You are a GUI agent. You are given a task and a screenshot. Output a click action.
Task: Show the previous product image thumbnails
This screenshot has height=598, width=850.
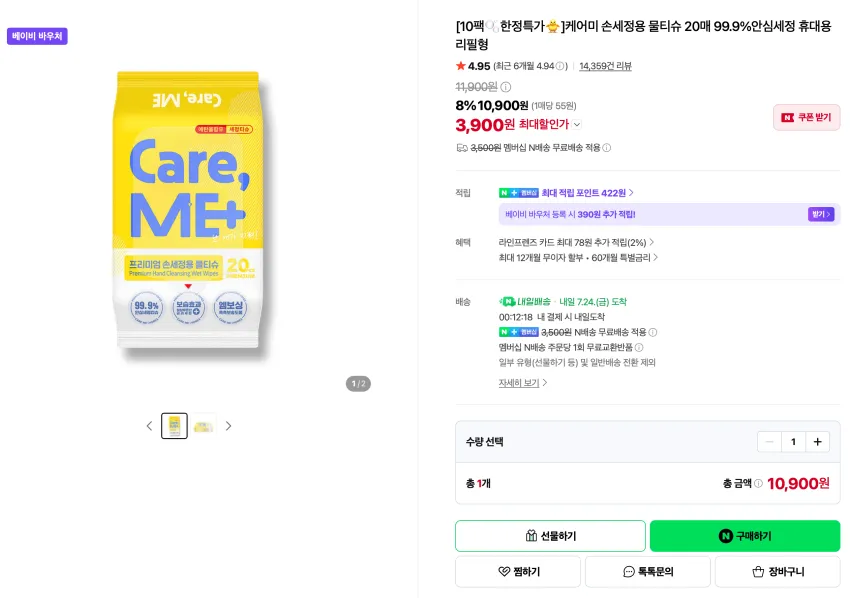150,426
